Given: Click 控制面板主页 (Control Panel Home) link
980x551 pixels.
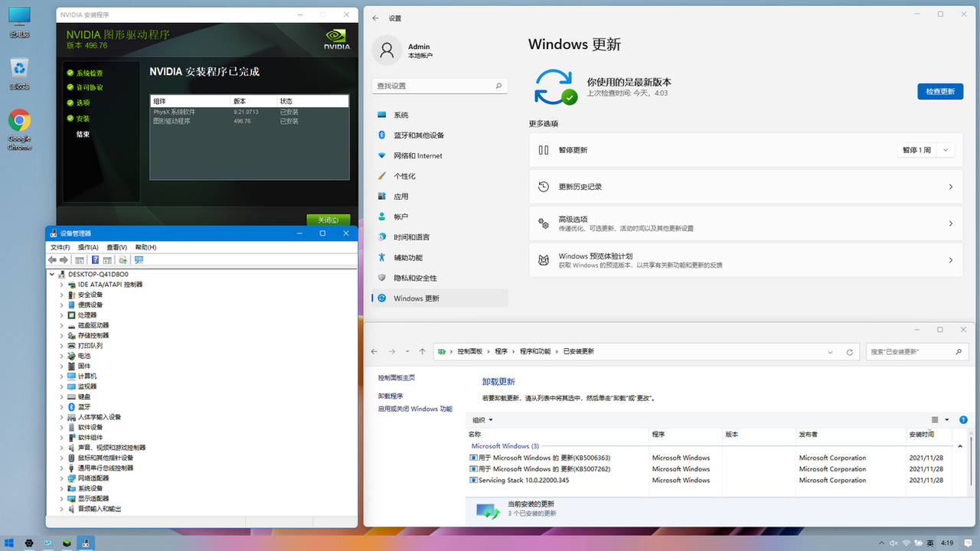Looking at the screenshot, I should click(397, 378).
